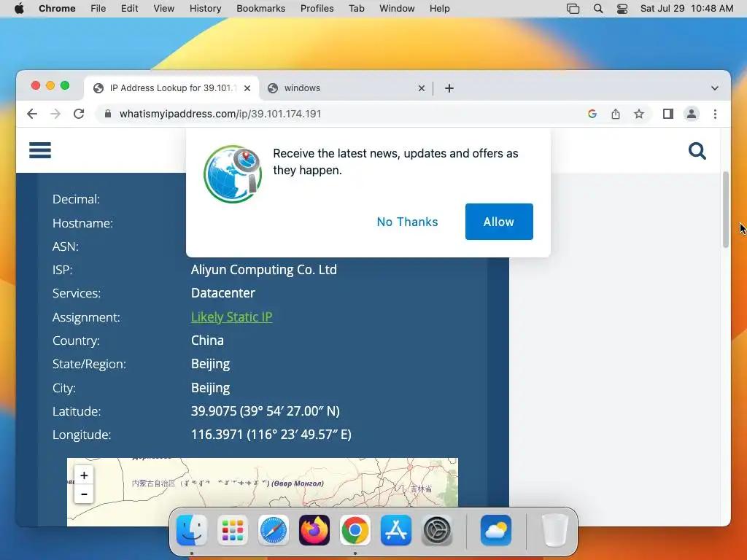The width and height of the screenshot is (747, 560).
Task: Open the Edit menu
Action: (130, 9)
